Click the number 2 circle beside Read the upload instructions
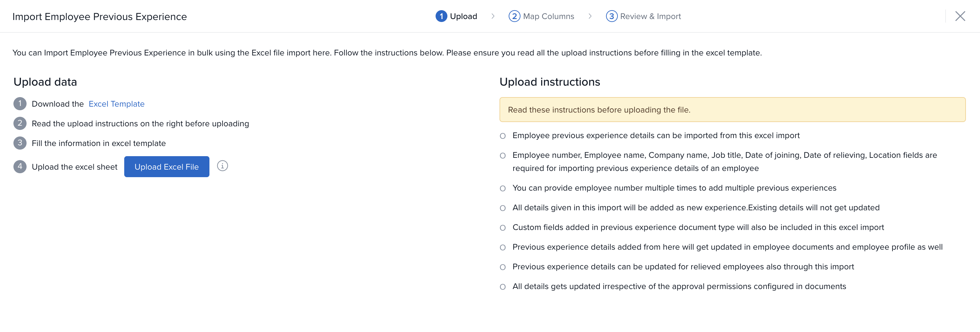This screenshot has width=980, height=332. (x=20, y=123)
